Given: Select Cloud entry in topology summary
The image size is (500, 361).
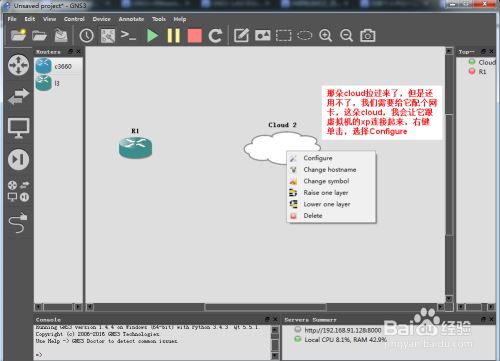Looking at the screenshot, I should (x=482, y=62).
